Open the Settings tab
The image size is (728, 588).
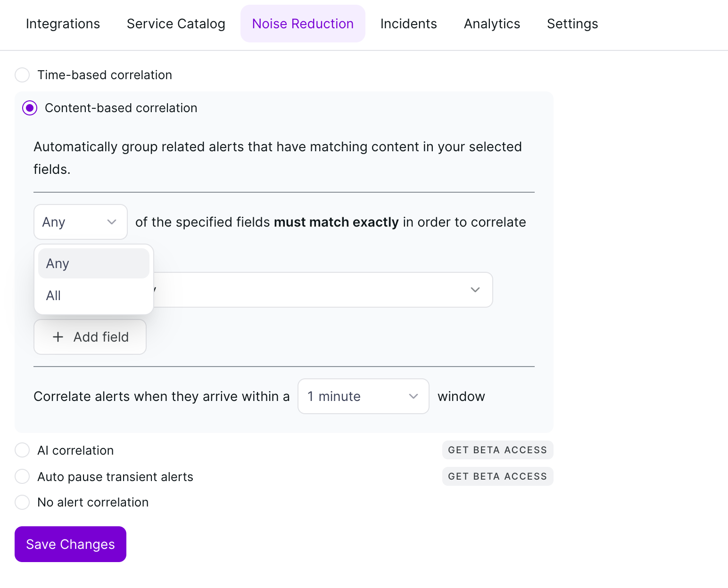(x=572, y=24)
